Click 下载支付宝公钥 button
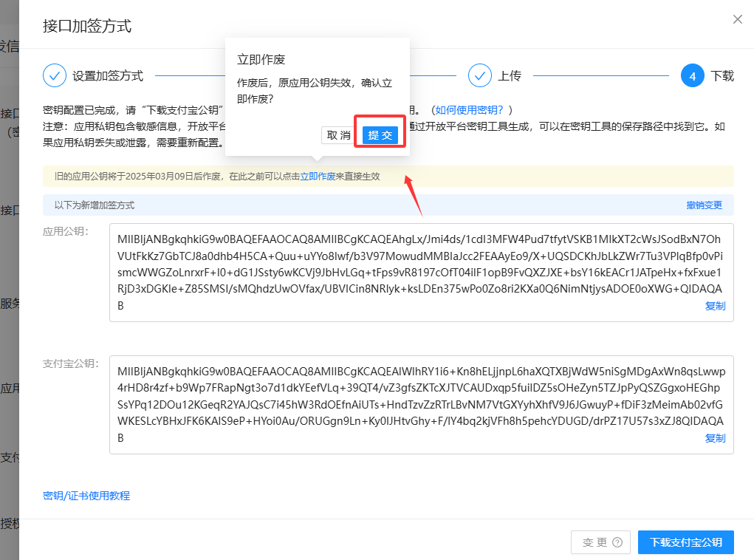The height and width of the screenshot is (560, 754). click(685, 542)
